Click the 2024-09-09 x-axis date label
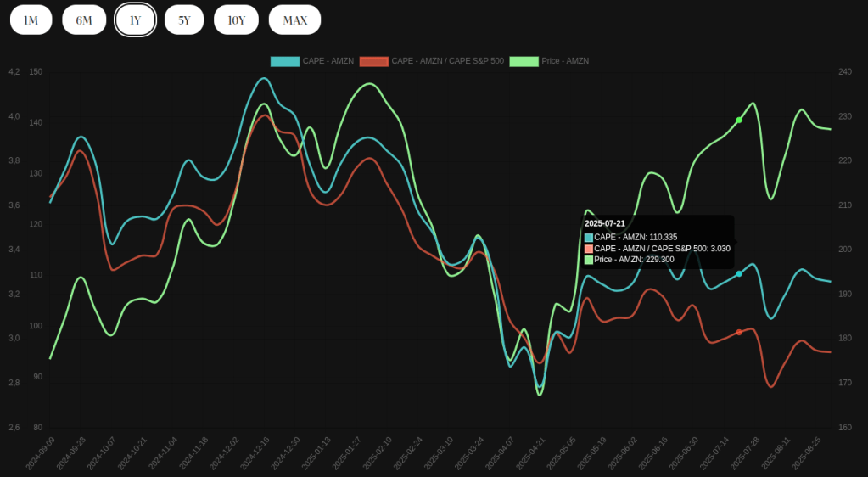 click(41, 453)
